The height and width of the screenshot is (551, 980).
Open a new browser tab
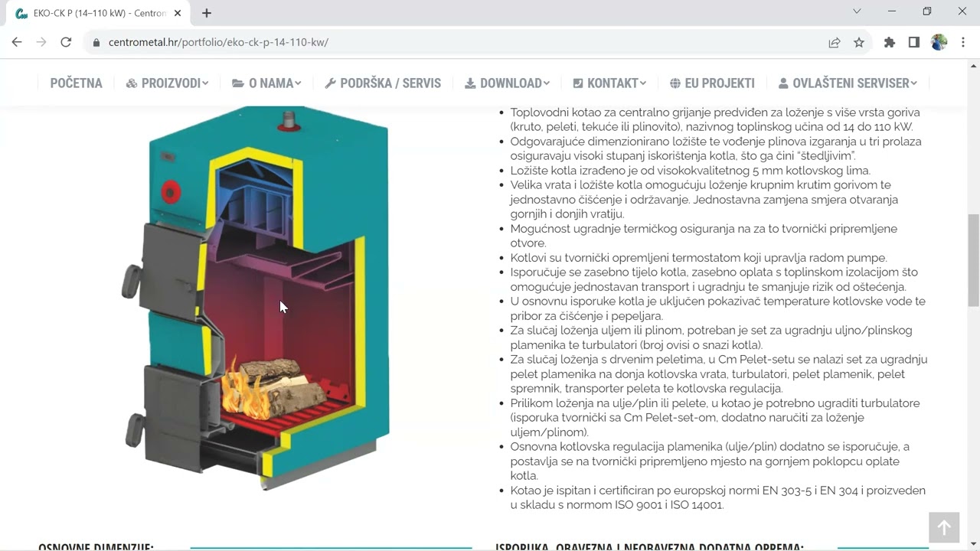207,13
